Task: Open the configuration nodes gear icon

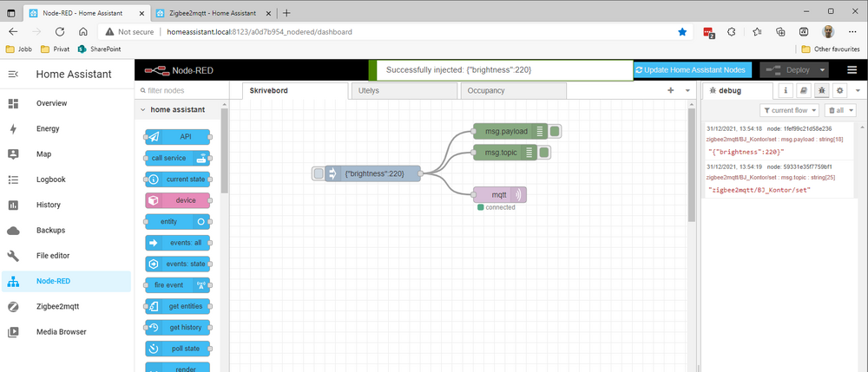Action: [x=839, y=90]
